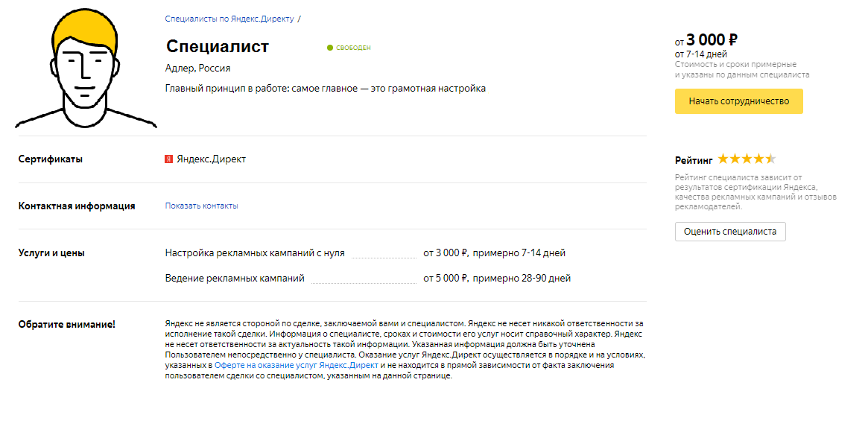Click the "Рейтинг" label

coord(694,160)
